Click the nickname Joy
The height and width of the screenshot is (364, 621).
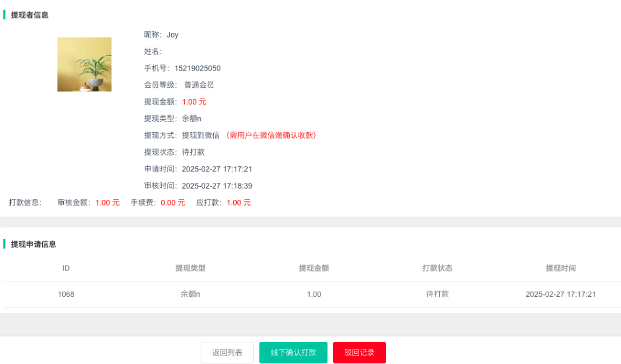click(172, 35)
